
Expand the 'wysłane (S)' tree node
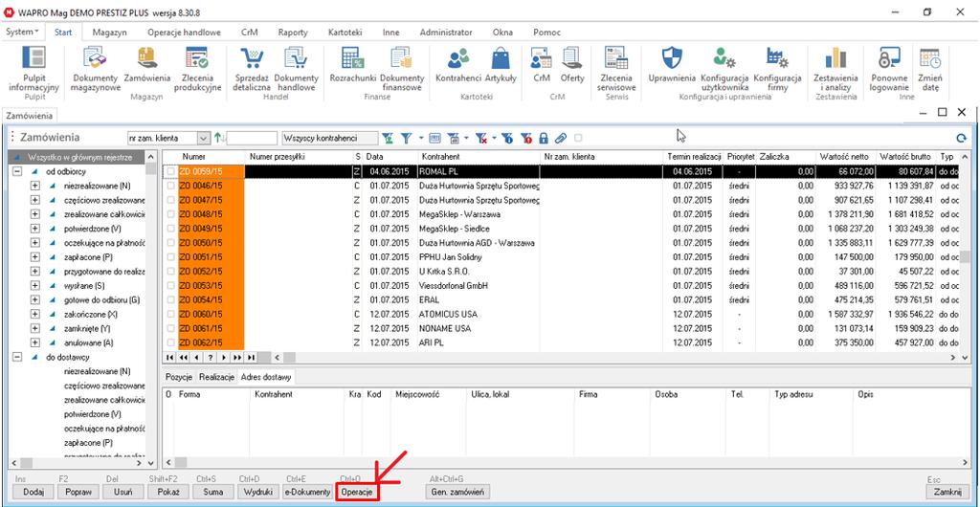tap(35, 285)
